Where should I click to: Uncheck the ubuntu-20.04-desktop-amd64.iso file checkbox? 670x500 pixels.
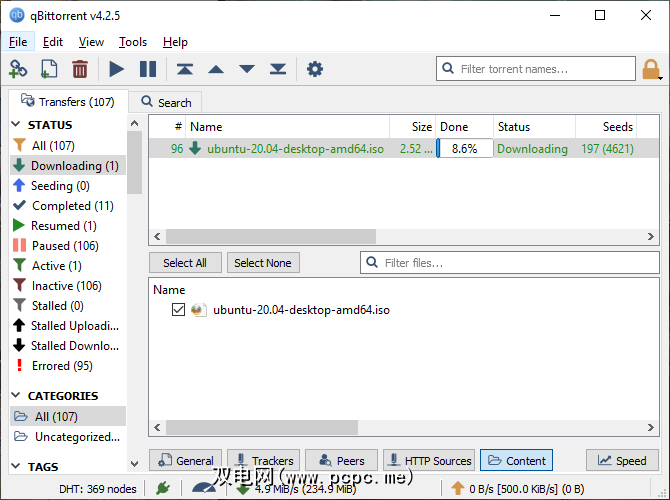pyautogui.click(x=178, y=309)
